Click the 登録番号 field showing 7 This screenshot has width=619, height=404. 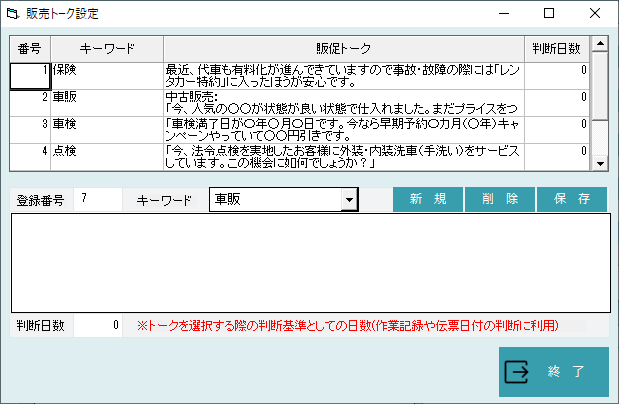(98, 199)
